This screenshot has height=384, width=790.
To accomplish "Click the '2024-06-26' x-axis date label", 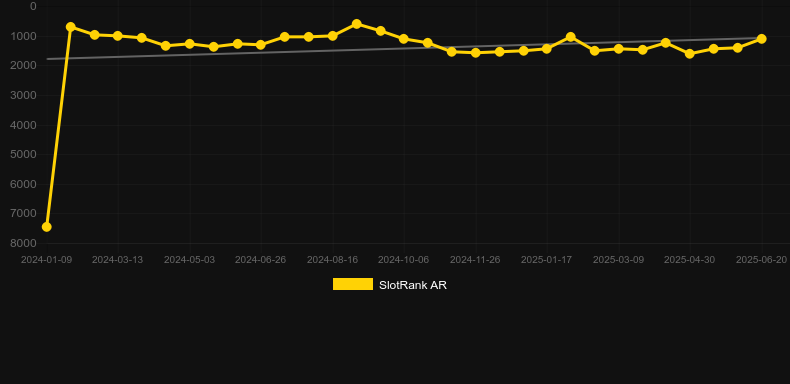I will pyautogui.click(x=260, y=260).
